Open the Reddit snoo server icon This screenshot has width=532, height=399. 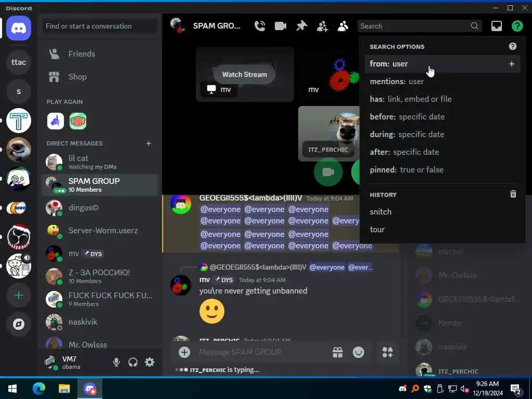(x=19, y=266)
